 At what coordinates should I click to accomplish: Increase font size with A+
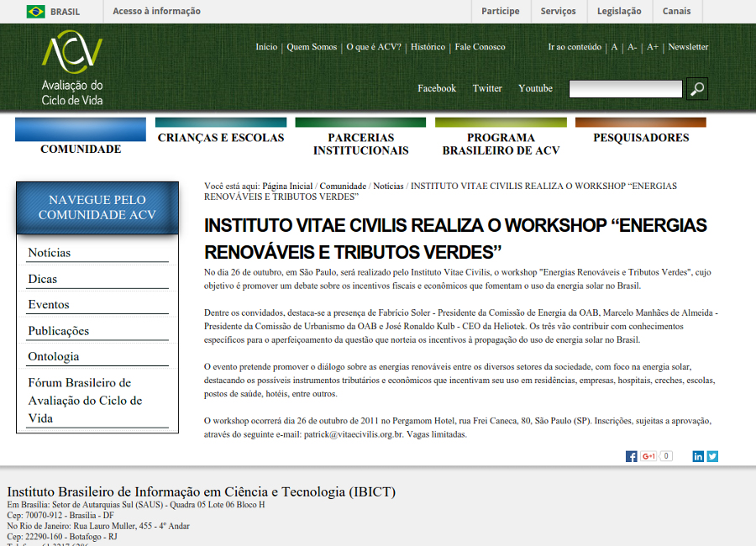pos(653,47)
